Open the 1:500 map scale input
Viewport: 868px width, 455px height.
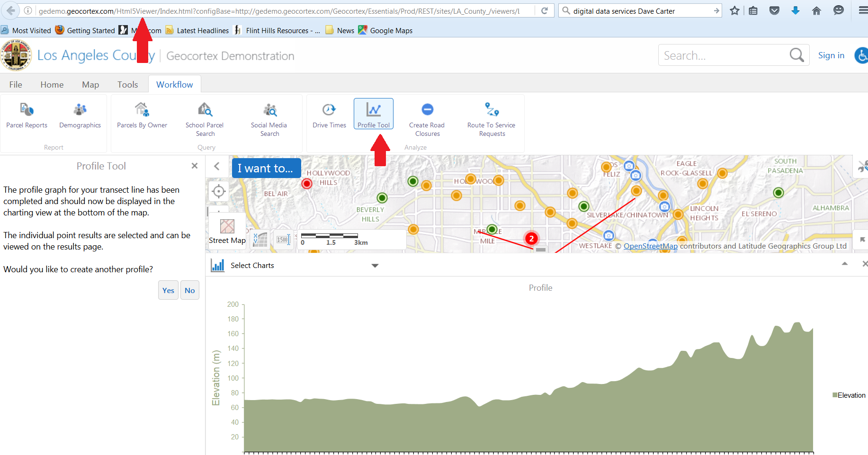283,239
